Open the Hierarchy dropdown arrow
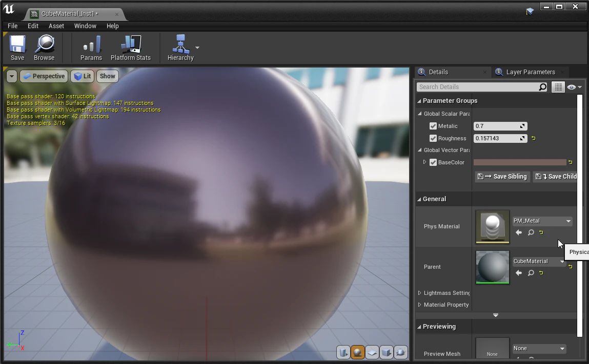The image size is (589, 364). [x=197, y=48]
